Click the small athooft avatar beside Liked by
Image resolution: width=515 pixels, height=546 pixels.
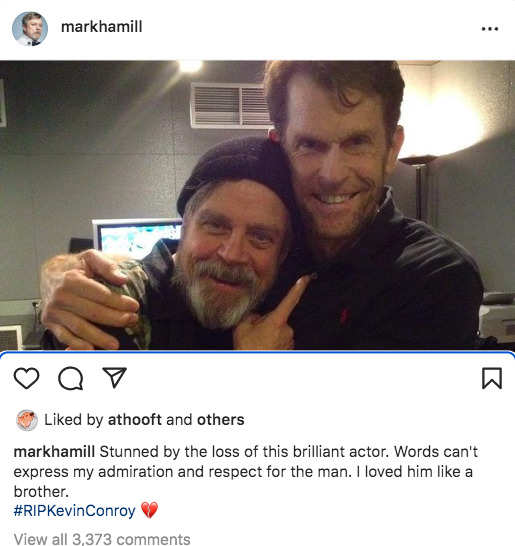(27, 420)
